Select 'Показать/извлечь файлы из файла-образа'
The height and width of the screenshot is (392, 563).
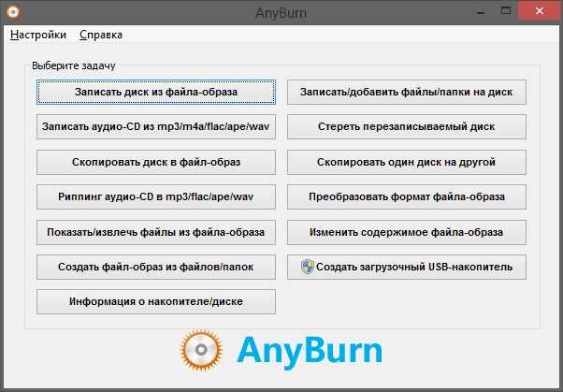[156, 232]
